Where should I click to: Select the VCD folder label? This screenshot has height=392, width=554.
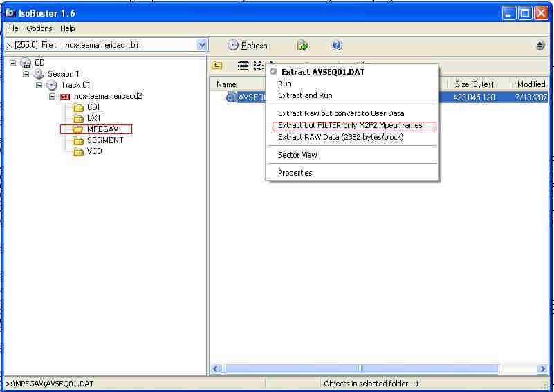[94, 151]
